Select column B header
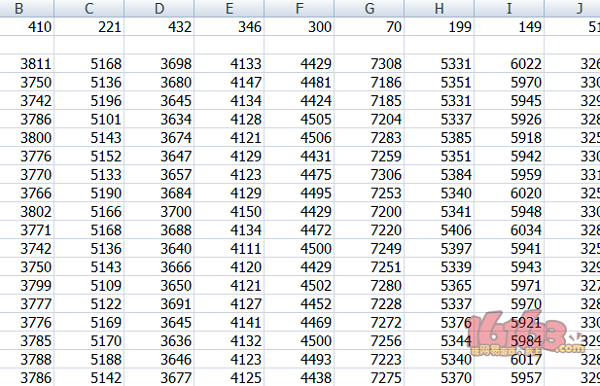600x386 pixels. 27,8
